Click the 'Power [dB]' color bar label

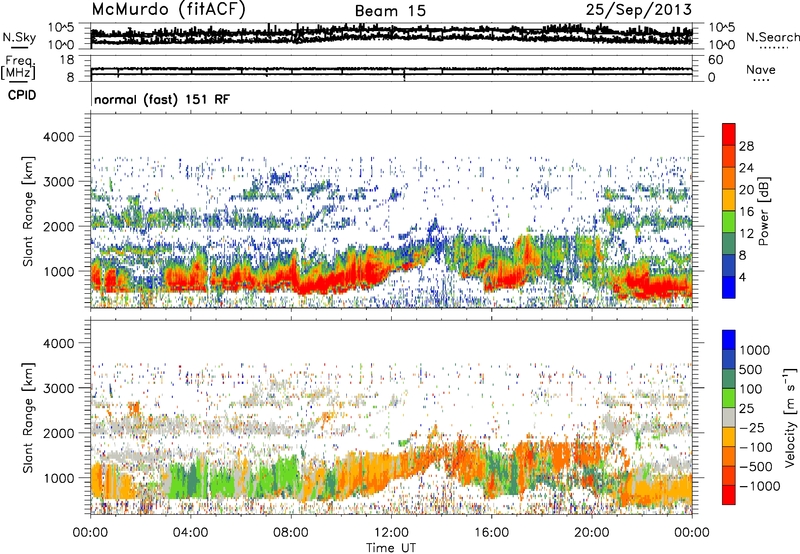[763, 211]
